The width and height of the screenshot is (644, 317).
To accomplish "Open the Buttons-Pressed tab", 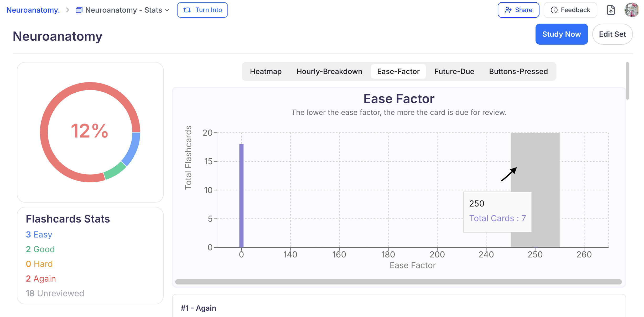I will pyautogui.click(x=518, y=71).
